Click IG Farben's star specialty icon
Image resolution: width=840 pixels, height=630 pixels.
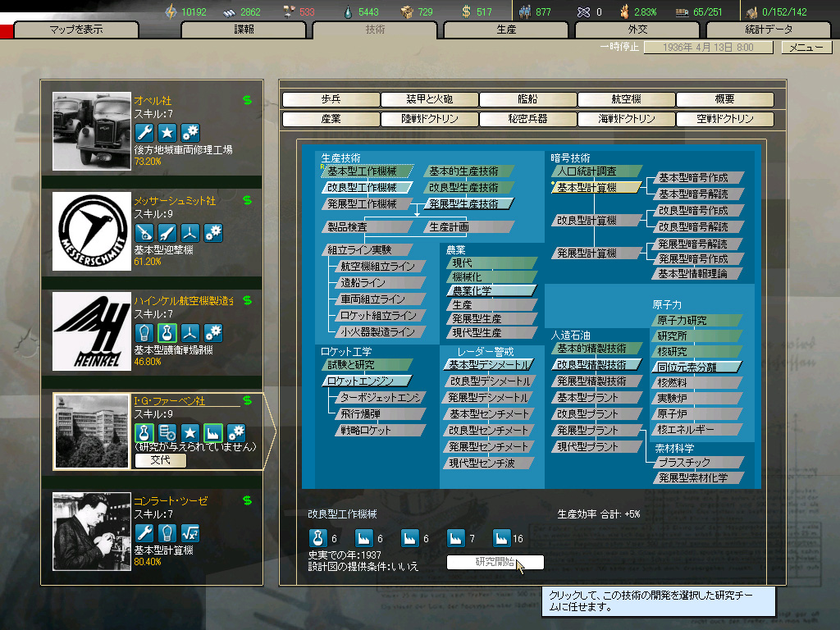pos(190,432)
